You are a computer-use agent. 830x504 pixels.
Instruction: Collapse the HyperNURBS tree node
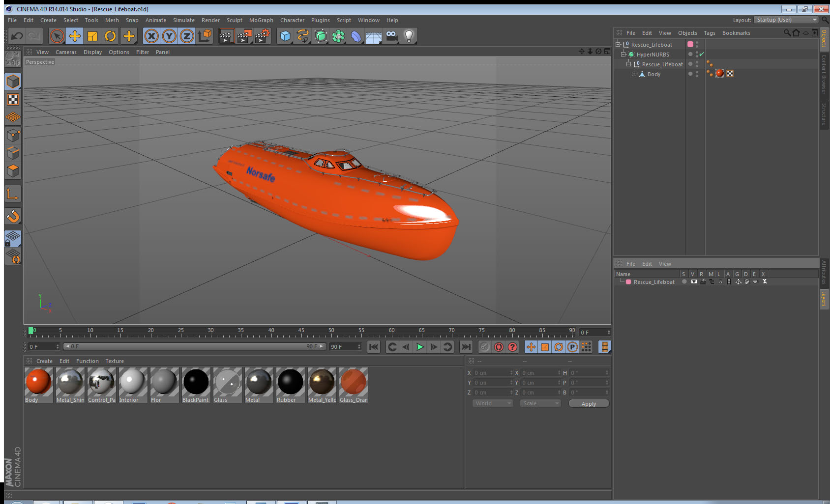point(623,54)
